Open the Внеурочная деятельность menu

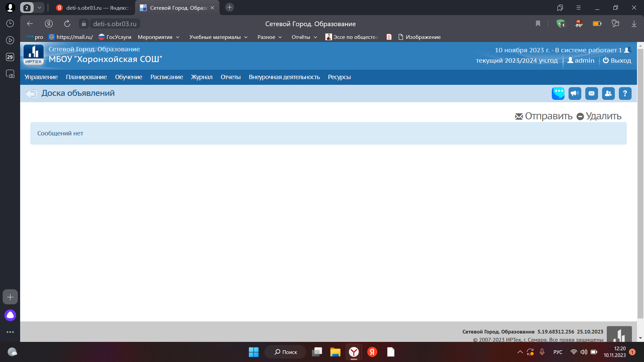(284, 77)
